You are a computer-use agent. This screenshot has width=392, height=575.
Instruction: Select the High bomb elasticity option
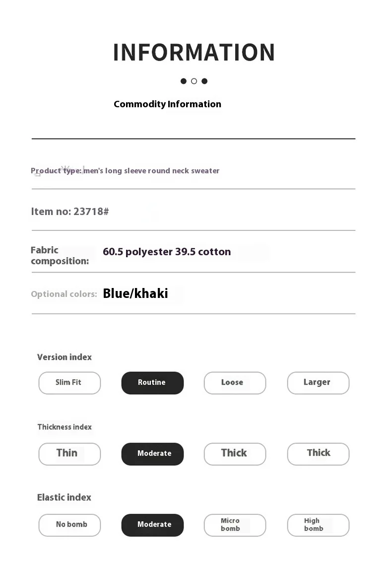click(318, 525)
